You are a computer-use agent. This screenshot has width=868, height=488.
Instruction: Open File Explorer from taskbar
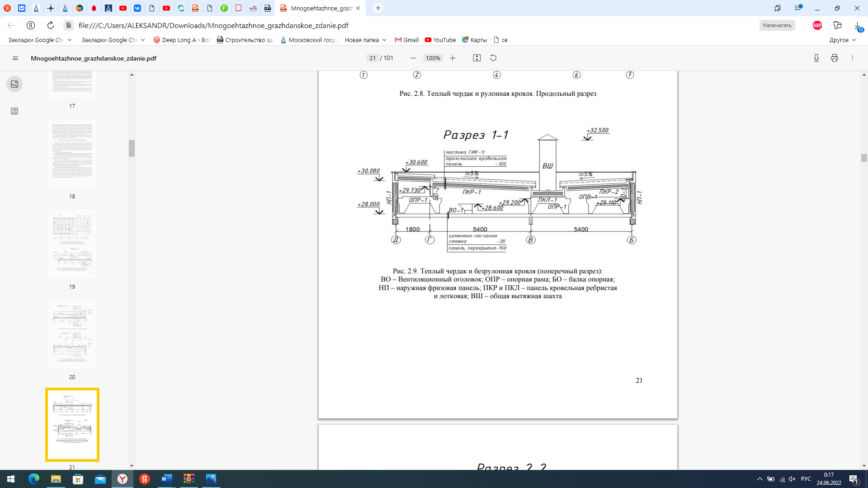click(56, 479)
